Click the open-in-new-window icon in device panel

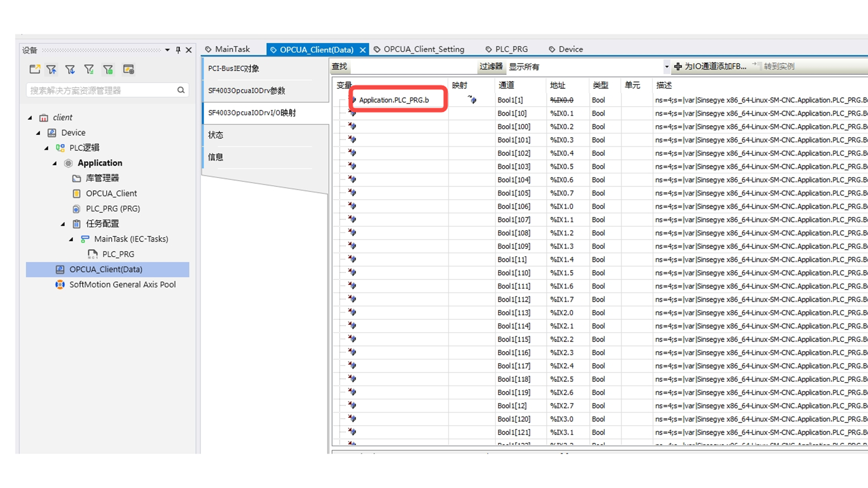point(34,69)
